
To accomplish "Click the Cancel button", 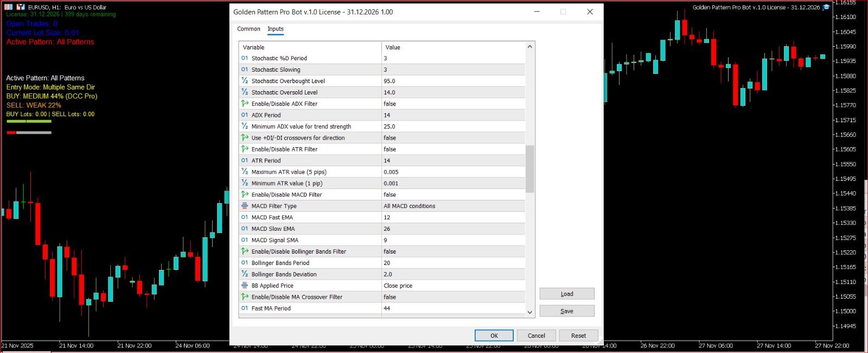I will pyautogui.click(x=537, y=336).
